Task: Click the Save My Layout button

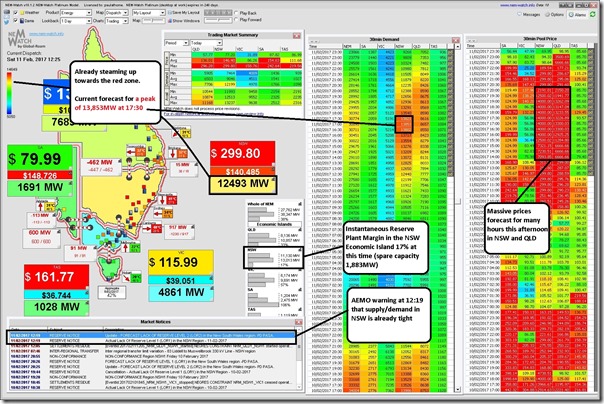Action: (x=184, y=13)
